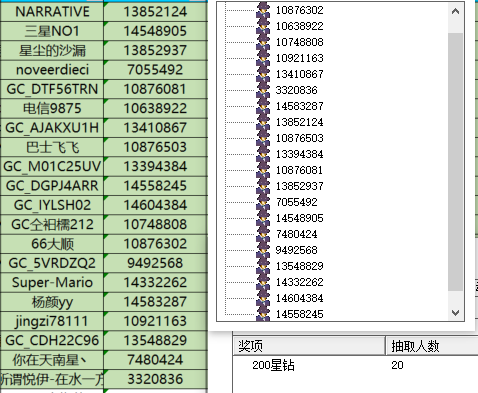Click the avatar icon beside 3320836 in list
Screen dimensions: 478x393
click(x=263, y=90)
